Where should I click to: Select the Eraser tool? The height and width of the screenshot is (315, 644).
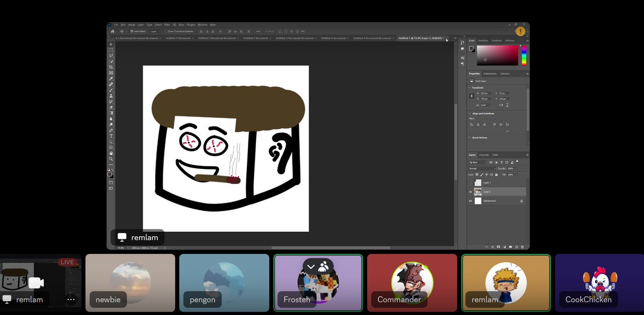pyautogui.click(x=111, y=107)
